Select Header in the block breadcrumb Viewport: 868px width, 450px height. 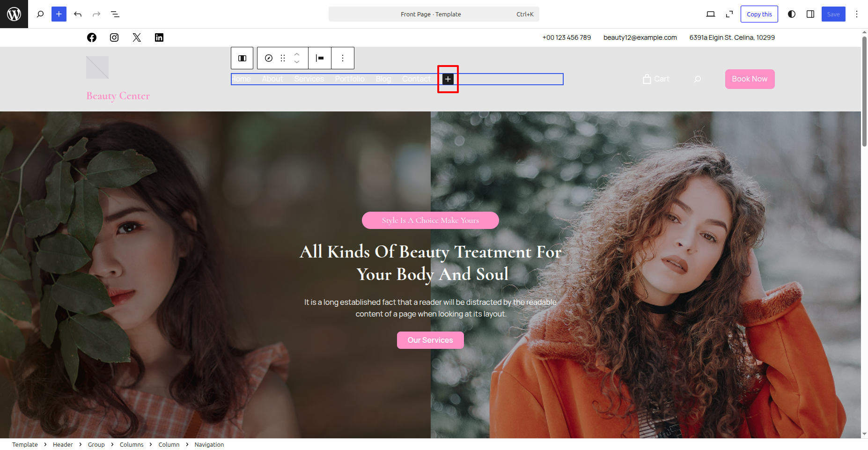coord(63,444)
